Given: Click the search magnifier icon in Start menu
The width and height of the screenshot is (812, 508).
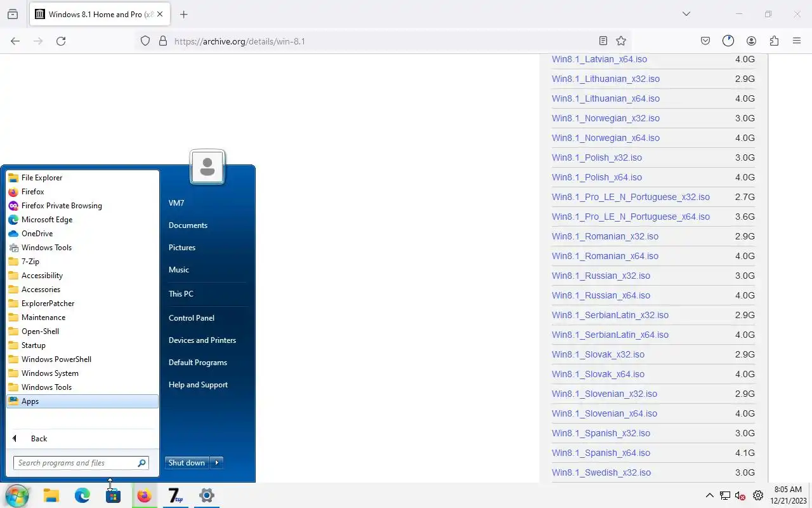Looking at the screenshot, I should pyautogui.click(x=142, y=463).
